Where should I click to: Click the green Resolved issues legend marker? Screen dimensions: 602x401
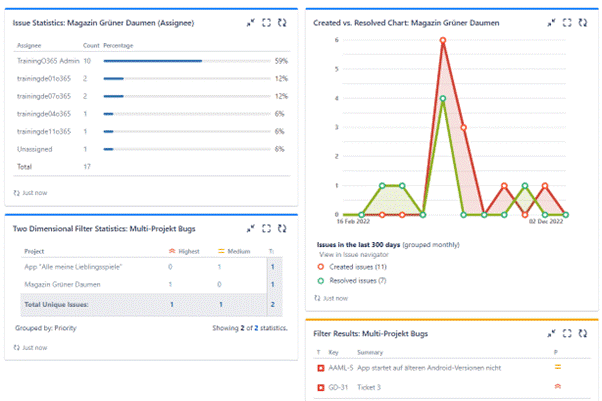coord(321,281)
